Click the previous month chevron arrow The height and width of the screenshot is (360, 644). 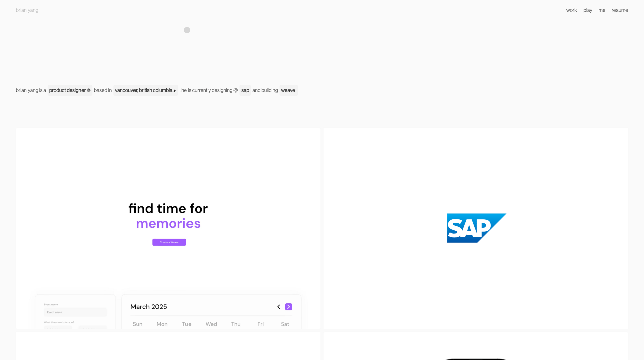[279, 307]
